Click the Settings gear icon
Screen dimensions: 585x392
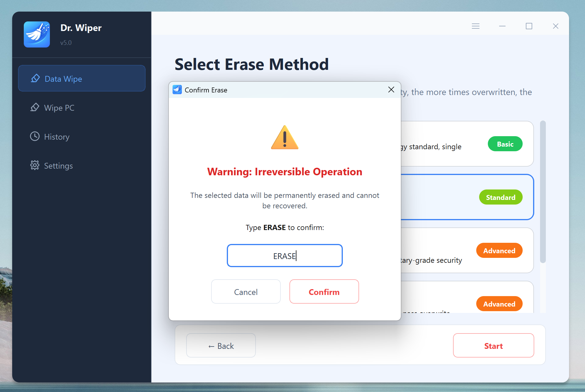35,165
